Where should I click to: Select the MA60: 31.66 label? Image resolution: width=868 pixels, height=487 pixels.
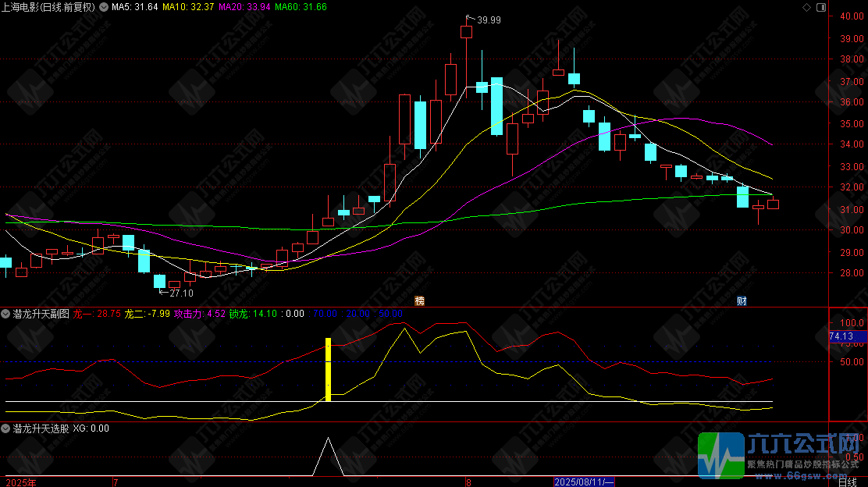(301, 7)
